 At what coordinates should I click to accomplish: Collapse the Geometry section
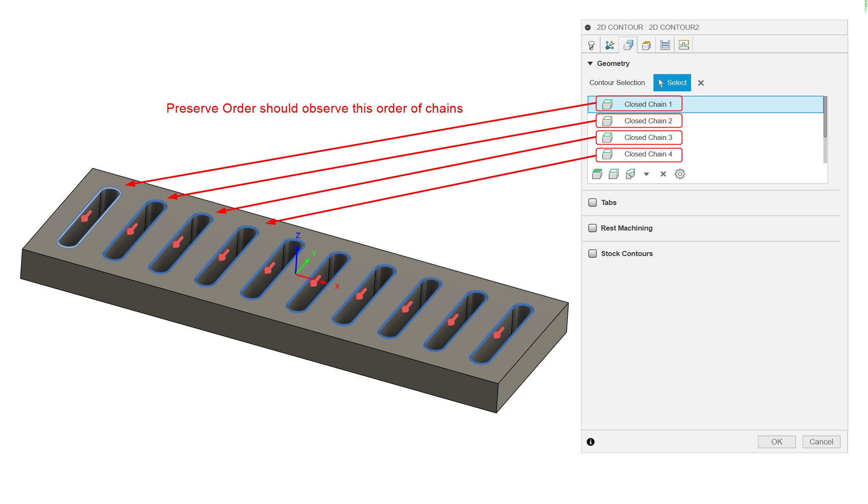(x=591, y=63)
